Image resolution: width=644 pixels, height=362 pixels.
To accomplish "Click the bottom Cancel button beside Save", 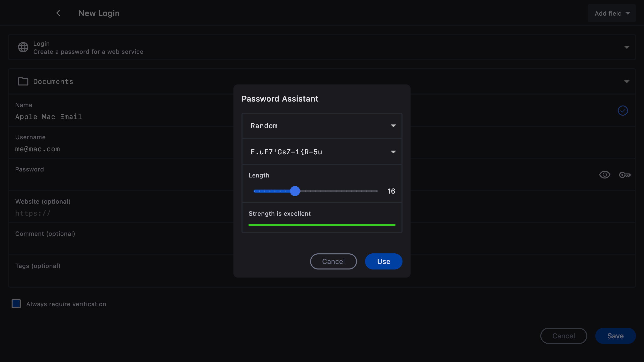I will click(563, 336).
